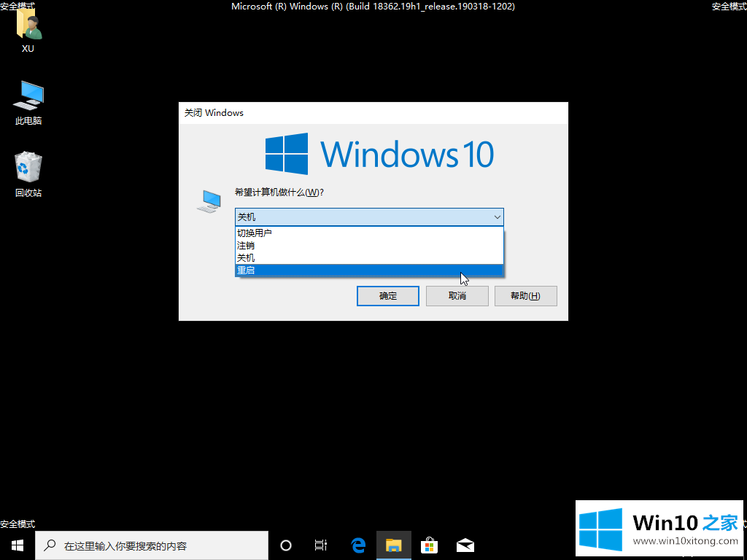
Task: Collapse the 关机 action combo box
Action: click(369, 217)
